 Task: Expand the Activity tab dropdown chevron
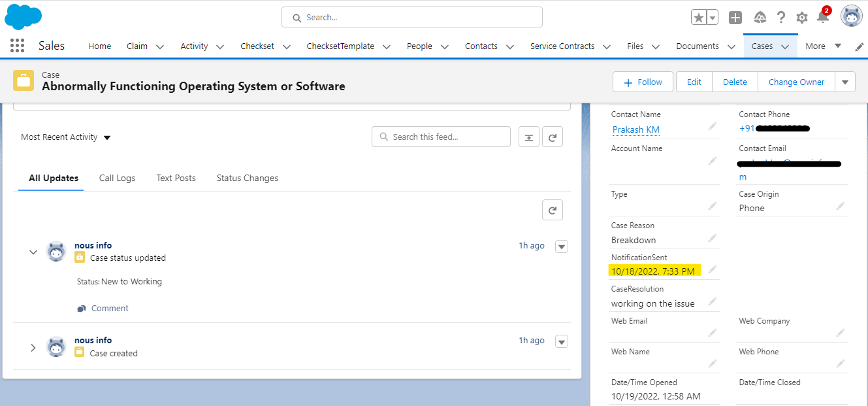(220, 46)
